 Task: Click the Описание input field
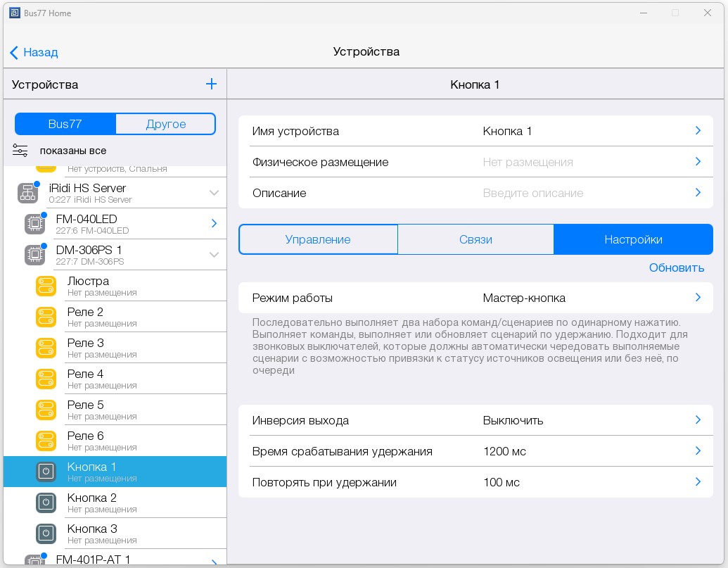[x=584, y=193]
